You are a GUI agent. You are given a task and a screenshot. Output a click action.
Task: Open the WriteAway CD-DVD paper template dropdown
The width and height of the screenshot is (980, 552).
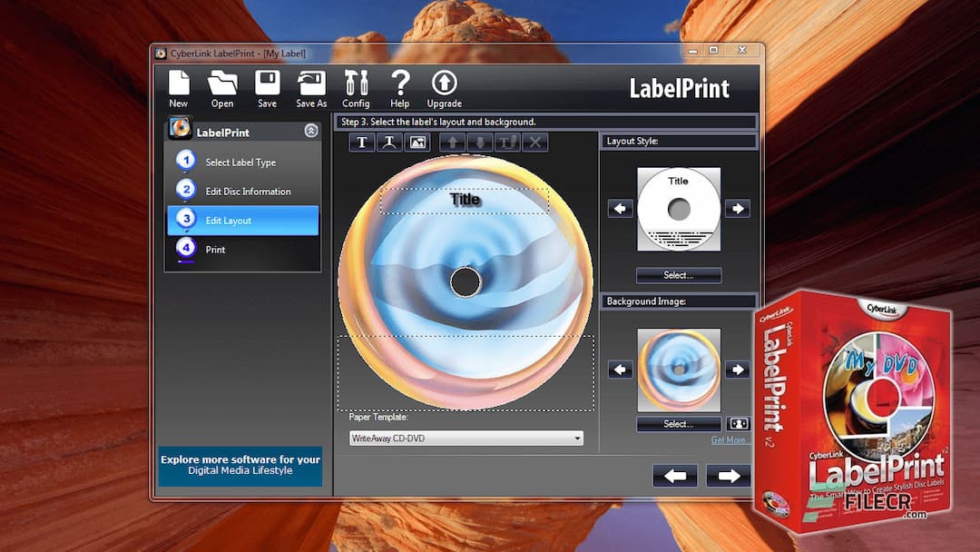tap(465, 438)
